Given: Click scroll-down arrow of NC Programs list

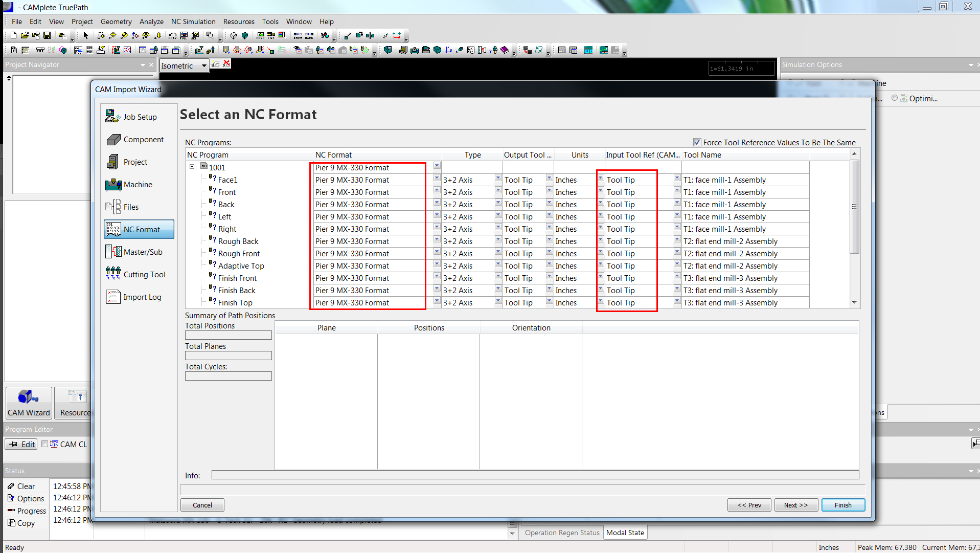Looking at the screenshot, I should tap(854, 303).
